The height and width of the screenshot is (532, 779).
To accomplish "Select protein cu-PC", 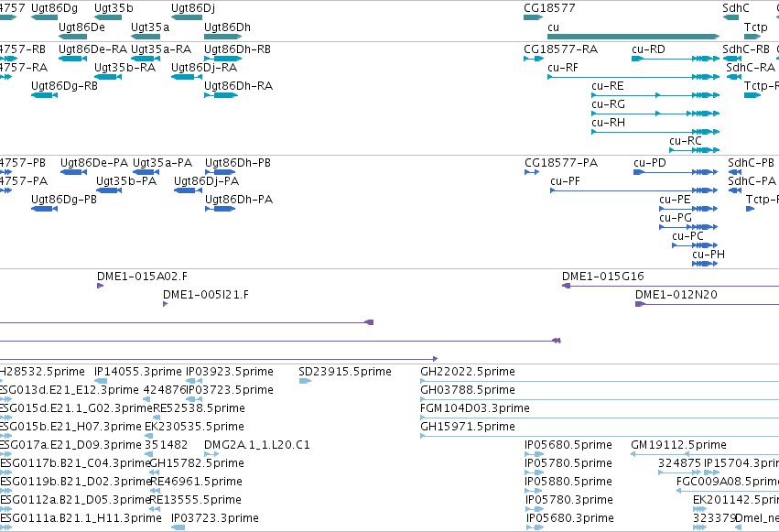I will [695, 244].
